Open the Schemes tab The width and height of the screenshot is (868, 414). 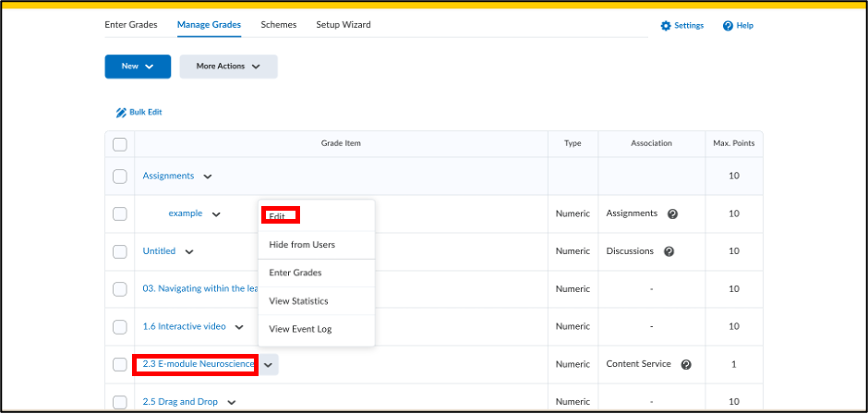[279, 25]
